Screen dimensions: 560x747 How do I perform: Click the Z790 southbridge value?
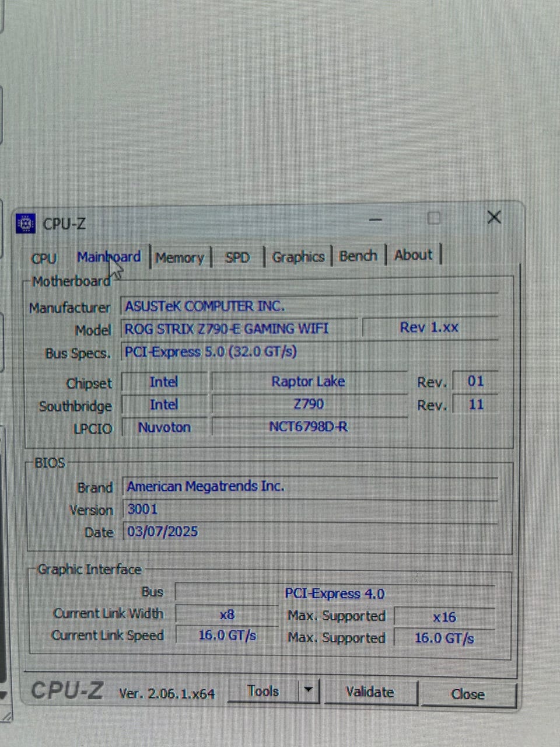(309, 404)
